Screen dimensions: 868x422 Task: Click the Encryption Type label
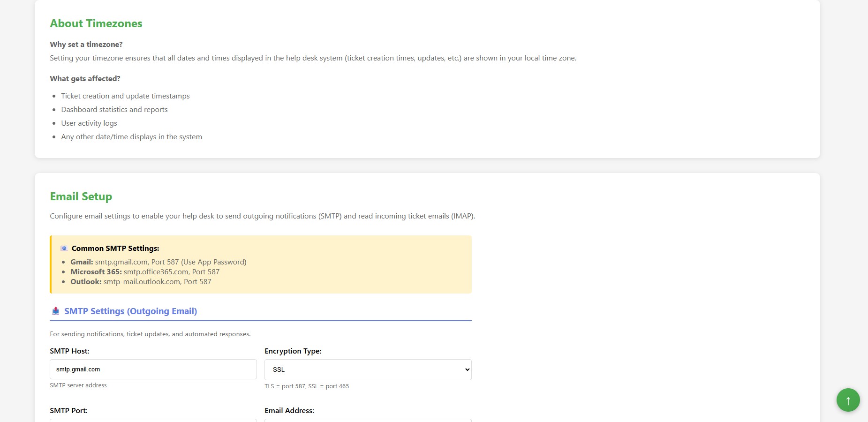[x=293, y=351]
